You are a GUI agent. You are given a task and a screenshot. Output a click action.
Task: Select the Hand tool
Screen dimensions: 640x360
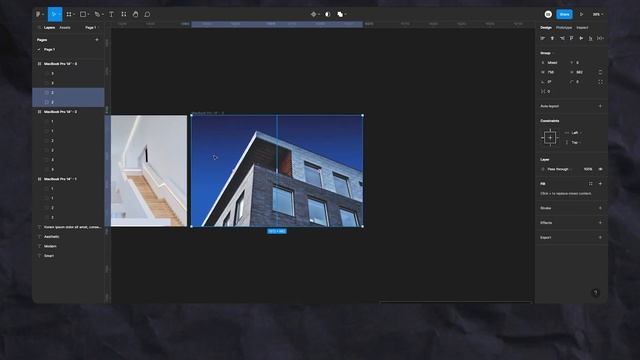136,14
